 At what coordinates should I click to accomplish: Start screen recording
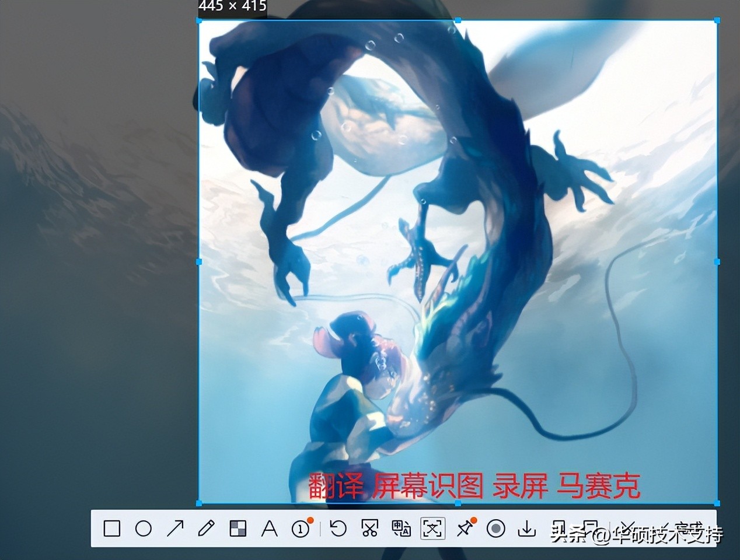point(496,528)
